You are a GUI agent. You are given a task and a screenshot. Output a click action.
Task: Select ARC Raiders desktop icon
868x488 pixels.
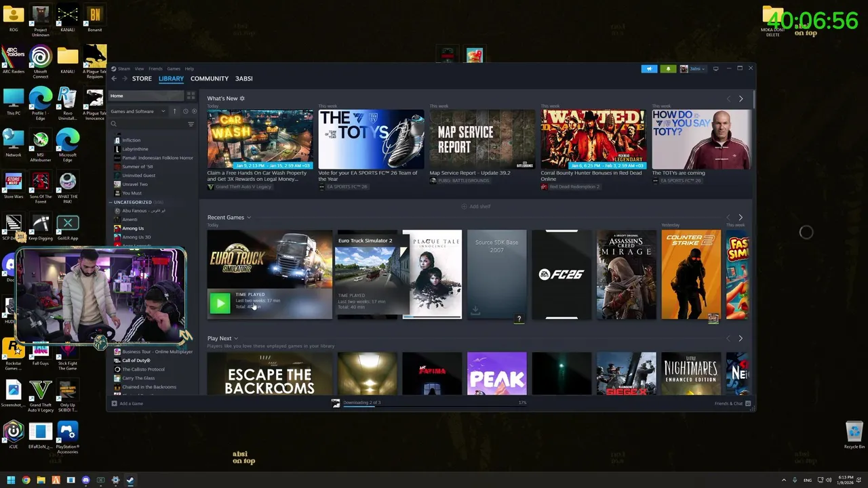[x=13, y=60]
